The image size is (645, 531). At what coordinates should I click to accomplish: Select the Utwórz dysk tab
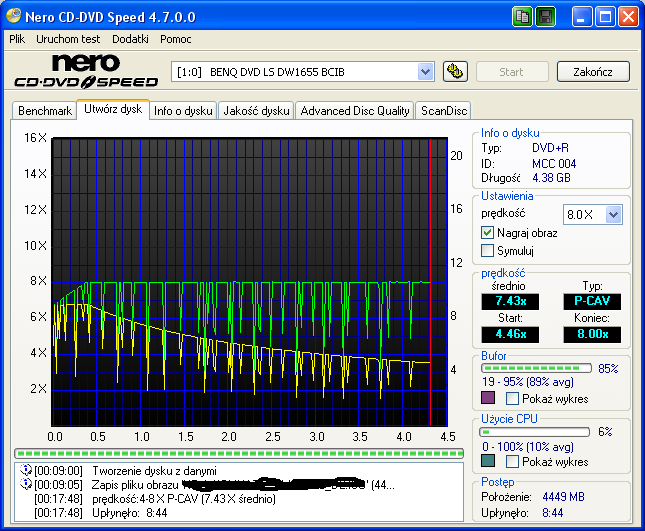pyautogui.click(x=113, y=109)
